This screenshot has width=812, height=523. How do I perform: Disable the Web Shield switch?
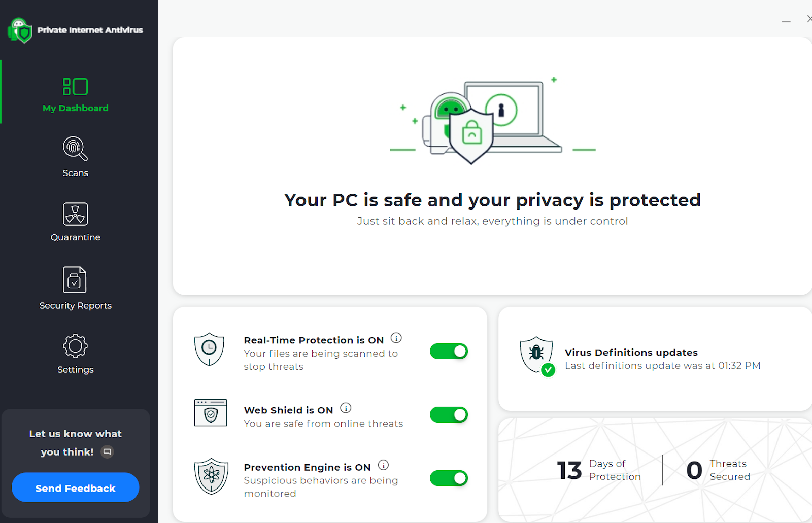(449, 415)
